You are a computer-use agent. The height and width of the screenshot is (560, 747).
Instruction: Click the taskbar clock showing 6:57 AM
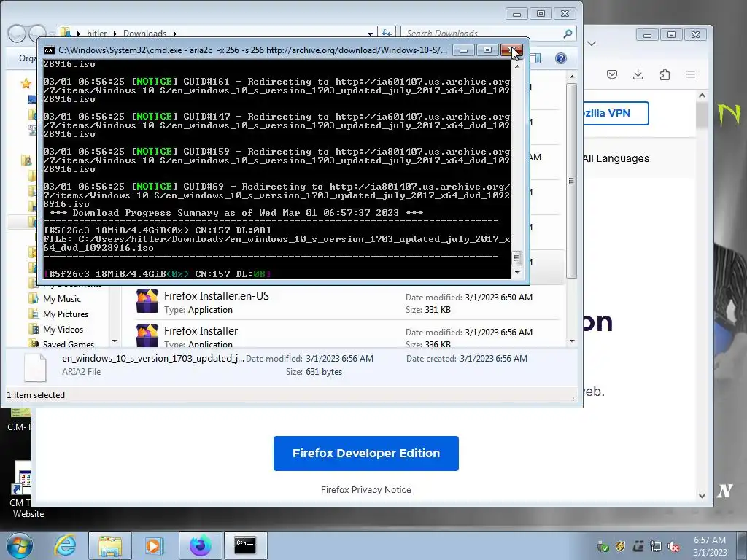tap(710, 540)
